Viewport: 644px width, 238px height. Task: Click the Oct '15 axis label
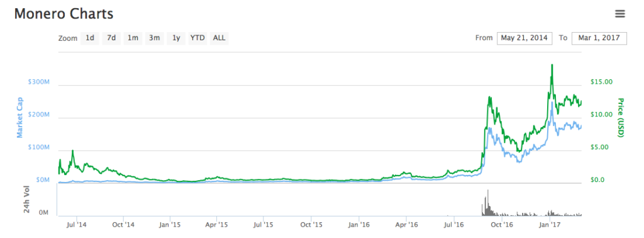click(x=311, y=225)
